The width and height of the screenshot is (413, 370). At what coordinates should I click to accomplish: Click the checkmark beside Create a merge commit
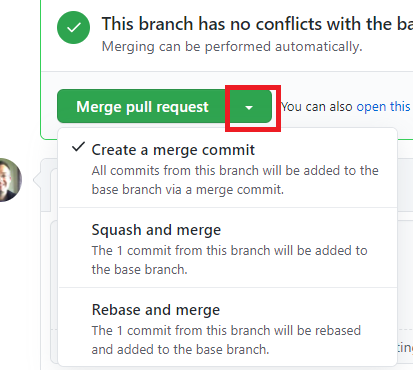click(x=78, y=147)
